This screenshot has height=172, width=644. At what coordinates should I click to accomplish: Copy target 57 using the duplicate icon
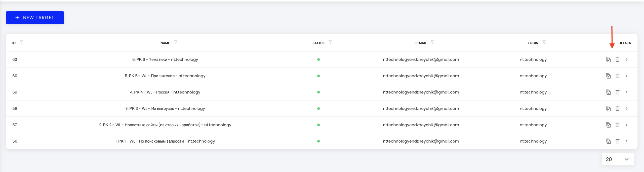[x=608, y=125]
